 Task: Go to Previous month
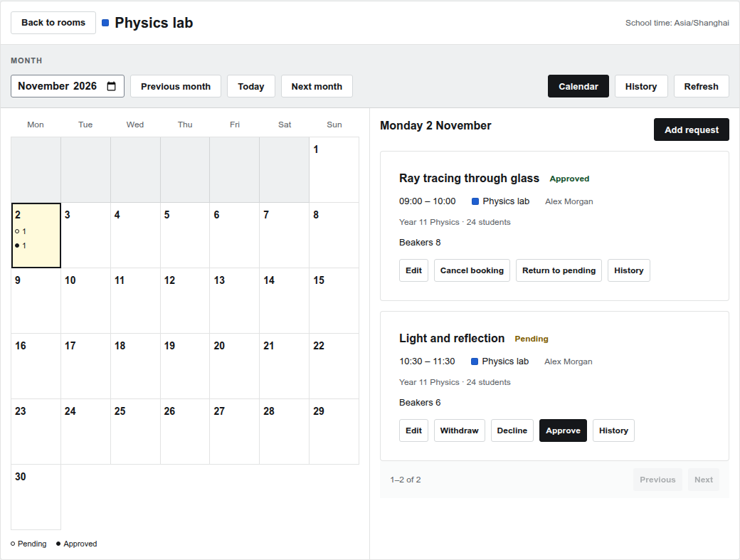pyautogui.click(x=176, y=86)
